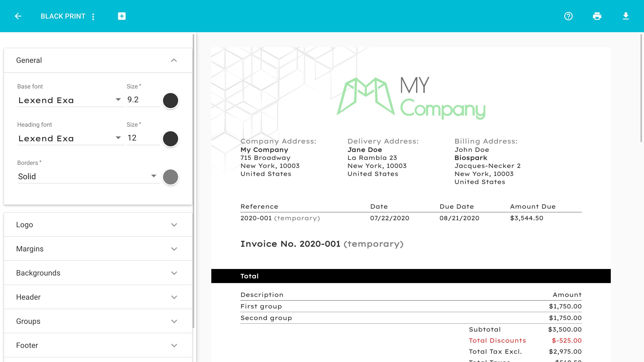Click the download icon

coord(626,16)
